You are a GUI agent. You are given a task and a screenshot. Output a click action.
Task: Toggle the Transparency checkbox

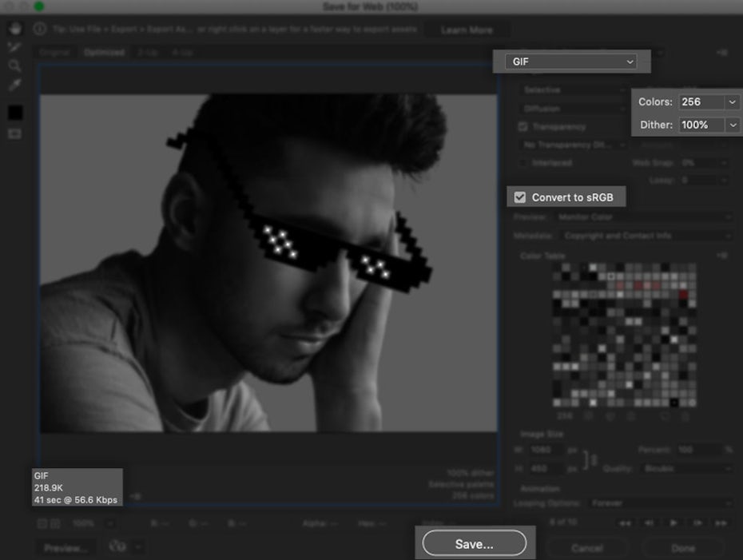coord(523,127)
